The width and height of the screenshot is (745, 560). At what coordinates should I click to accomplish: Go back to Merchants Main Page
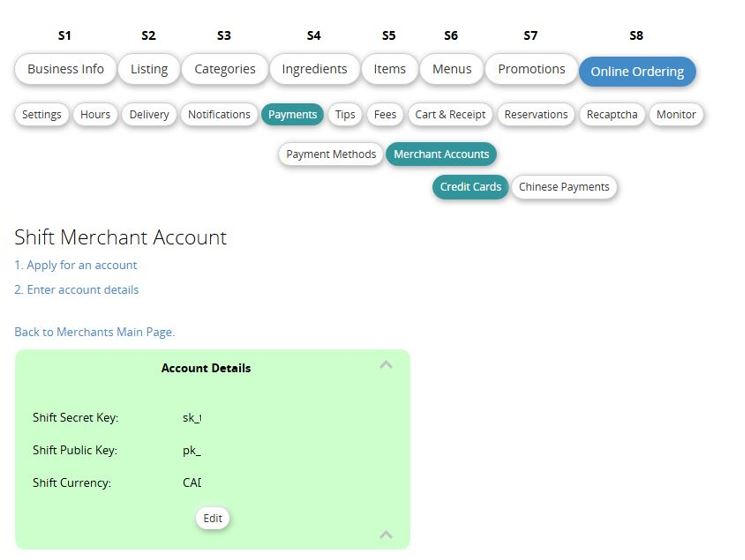pos(94,332)
